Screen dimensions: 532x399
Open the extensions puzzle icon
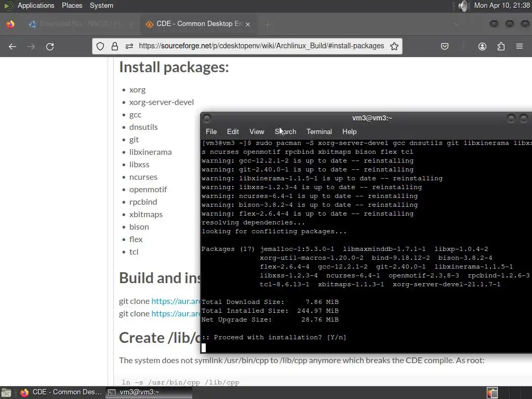tap(501, 46)
